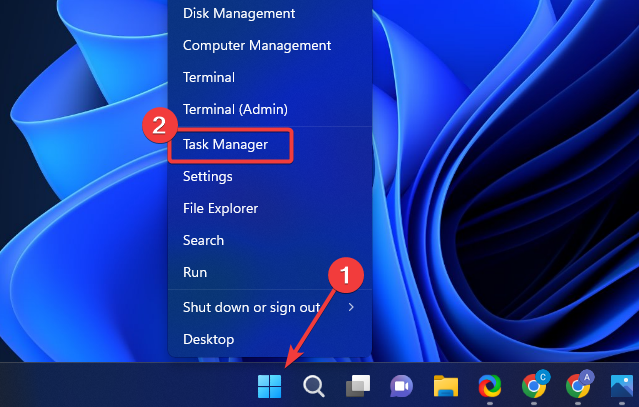639x407 pixels.
Task: Open the Photos app taskbar icon
Action: (622, 386)
